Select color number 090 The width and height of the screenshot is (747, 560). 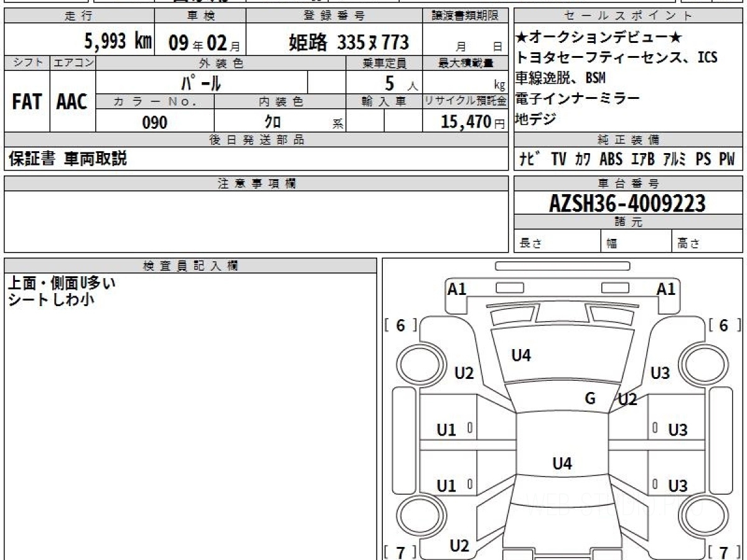155,122
